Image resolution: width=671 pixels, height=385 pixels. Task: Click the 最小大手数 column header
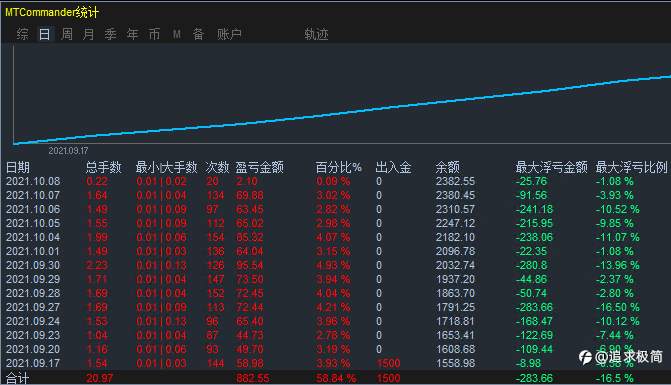166,167
